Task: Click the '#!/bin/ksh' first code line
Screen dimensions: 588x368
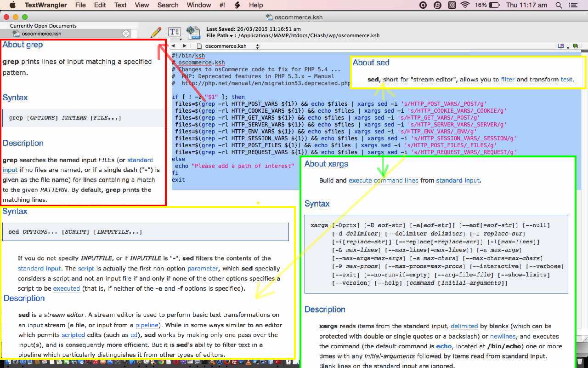Action: coord(188,56)
